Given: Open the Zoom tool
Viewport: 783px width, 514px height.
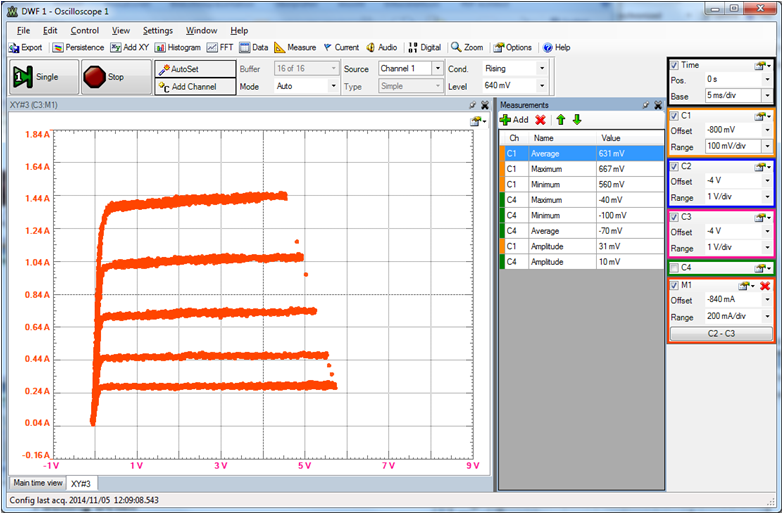Looking at the screenshot, I should pos(456,47).
